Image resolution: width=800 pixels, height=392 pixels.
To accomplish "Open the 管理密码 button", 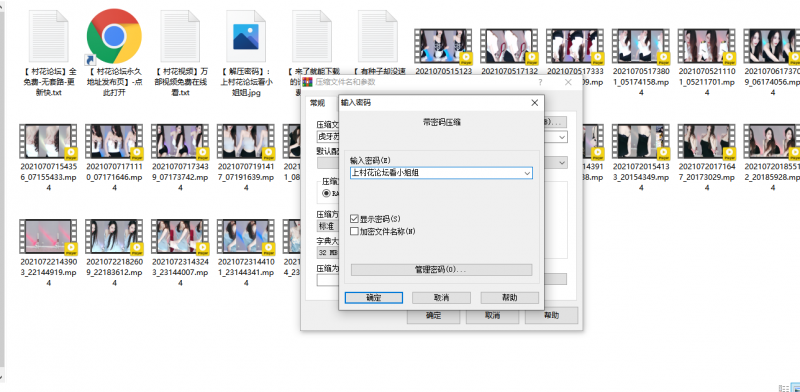I will (441, 270).
